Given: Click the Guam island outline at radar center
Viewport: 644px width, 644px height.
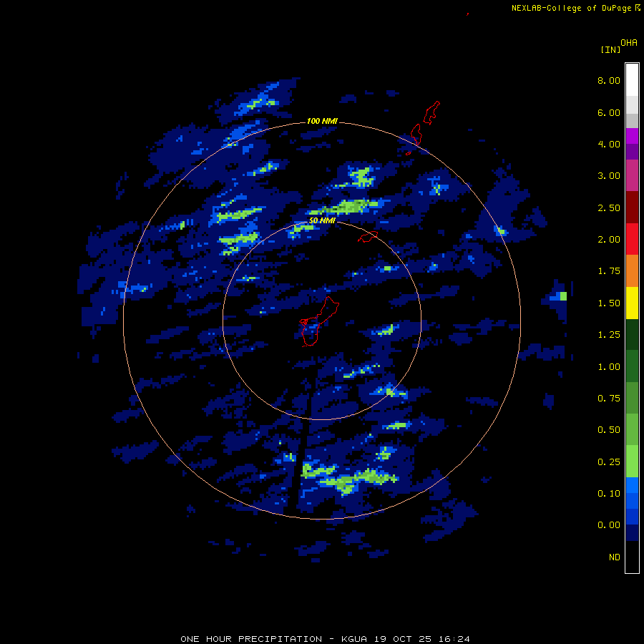Looking at the screenshot, I should click(318, 323).
